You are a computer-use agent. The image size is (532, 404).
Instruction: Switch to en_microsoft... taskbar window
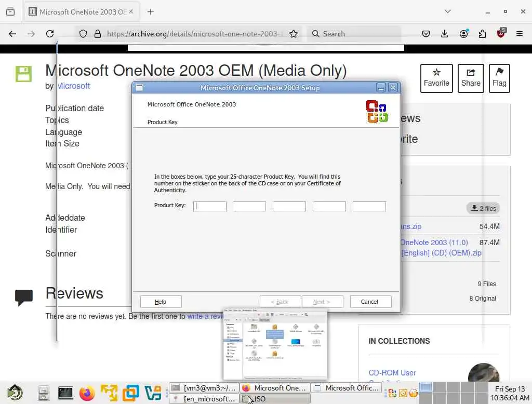tap(204, 399)
